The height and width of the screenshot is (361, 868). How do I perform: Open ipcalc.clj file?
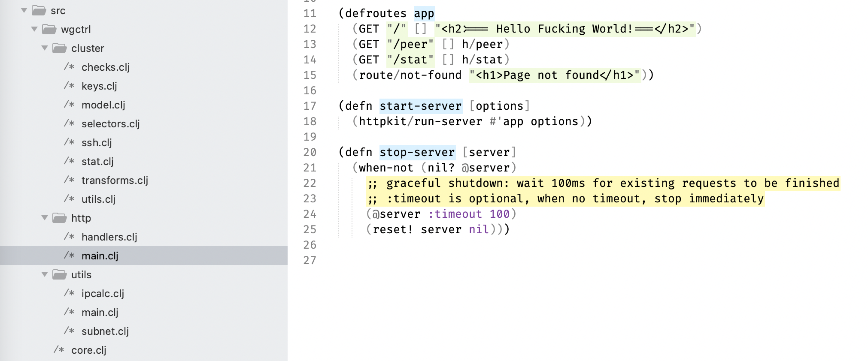(103, 294)
